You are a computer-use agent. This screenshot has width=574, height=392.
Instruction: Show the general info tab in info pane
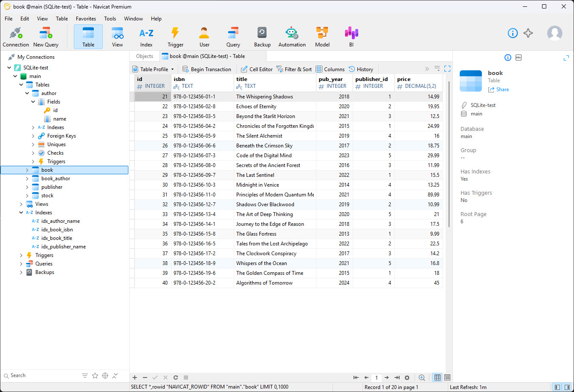coord(507,58)
